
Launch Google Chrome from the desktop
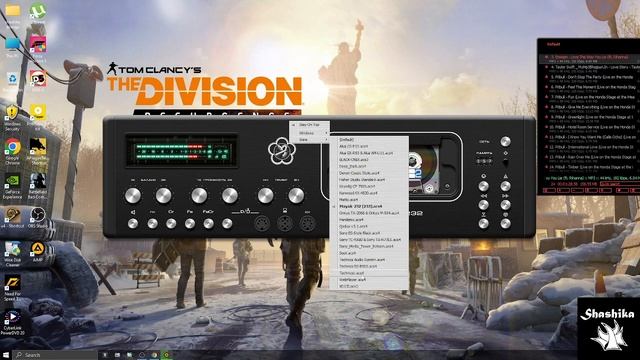point(12,151)
